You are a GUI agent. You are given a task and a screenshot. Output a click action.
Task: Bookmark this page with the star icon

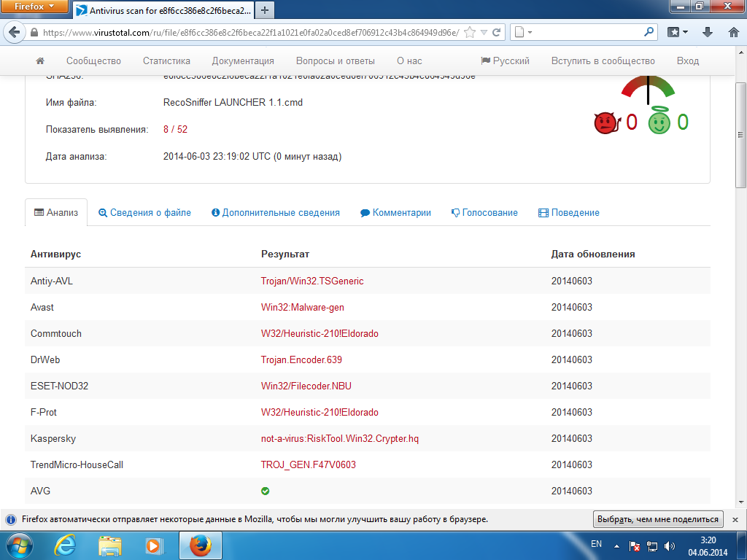(470, 32)
